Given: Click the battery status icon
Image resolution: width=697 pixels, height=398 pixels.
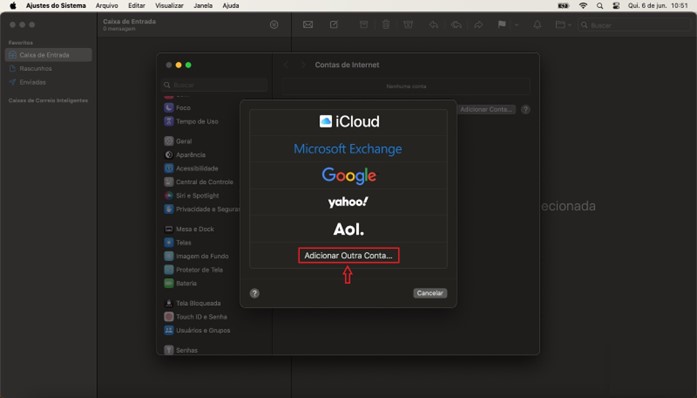Looking at the screenshot, I should click(564, 6).
